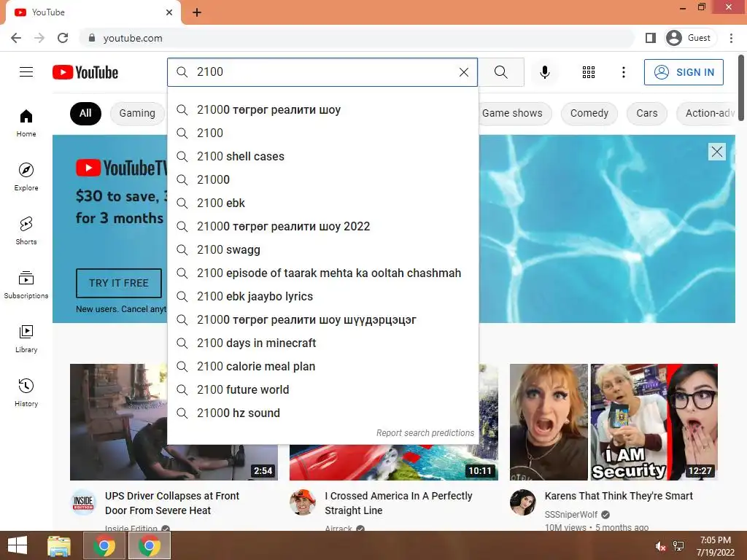747x560 pixels.
Task: Choose '2100 episode of taarak mehta' suggestion
Action: point(322,273)
